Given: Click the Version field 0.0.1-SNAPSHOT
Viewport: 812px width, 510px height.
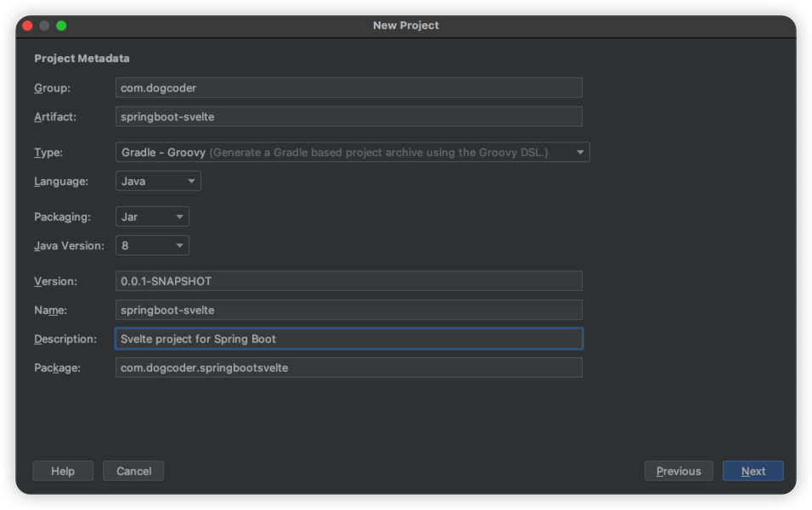Looking at the screenshot, I should 348,281.
